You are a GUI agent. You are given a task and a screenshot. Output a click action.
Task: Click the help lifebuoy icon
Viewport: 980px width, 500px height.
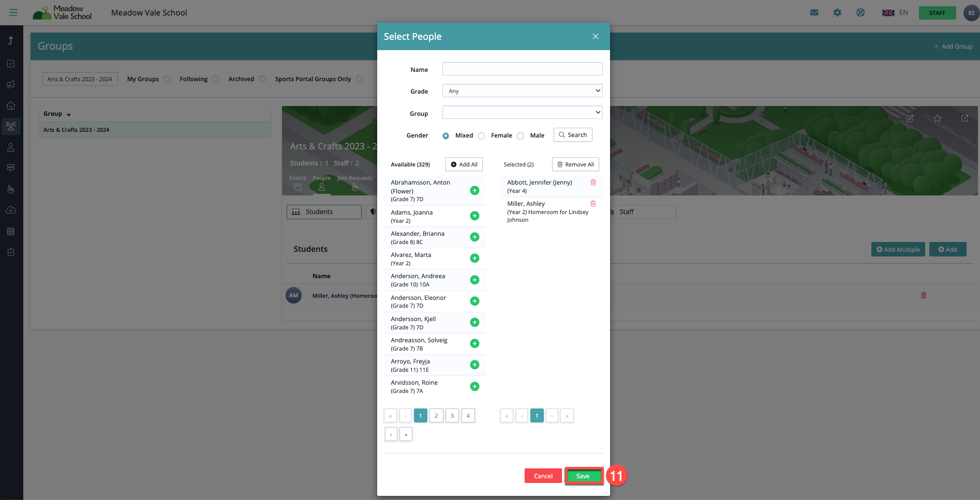[860, 13]
